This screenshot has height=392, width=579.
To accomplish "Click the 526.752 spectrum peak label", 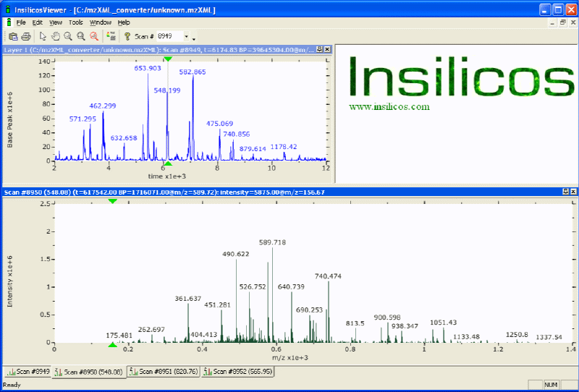I will pyautogui.click(x=253, y=287).
